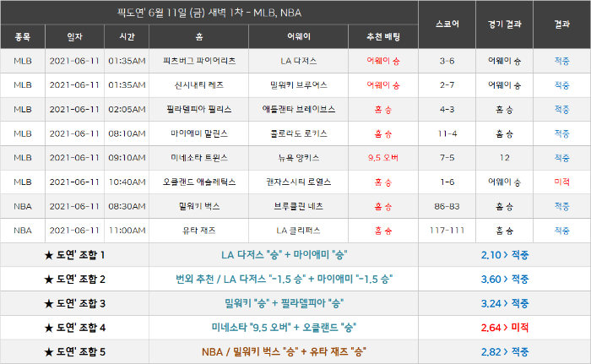Click time cell '08:30AM'
Image resolution: width=591 pixels, height=364 pixels.
pyautogui.click(x=127, y=206)
